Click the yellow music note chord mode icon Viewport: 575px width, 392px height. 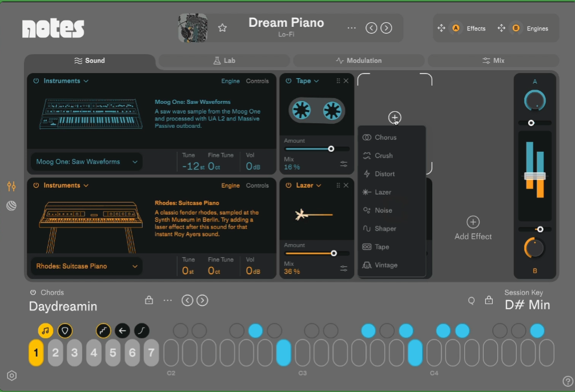[46, 330]
